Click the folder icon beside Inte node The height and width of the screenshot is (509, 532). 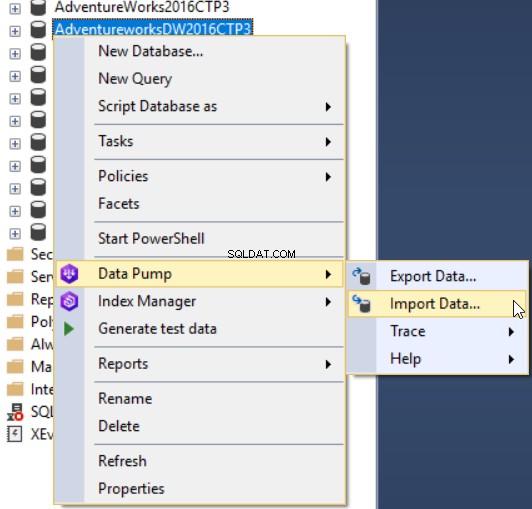(x=15, y=389)
